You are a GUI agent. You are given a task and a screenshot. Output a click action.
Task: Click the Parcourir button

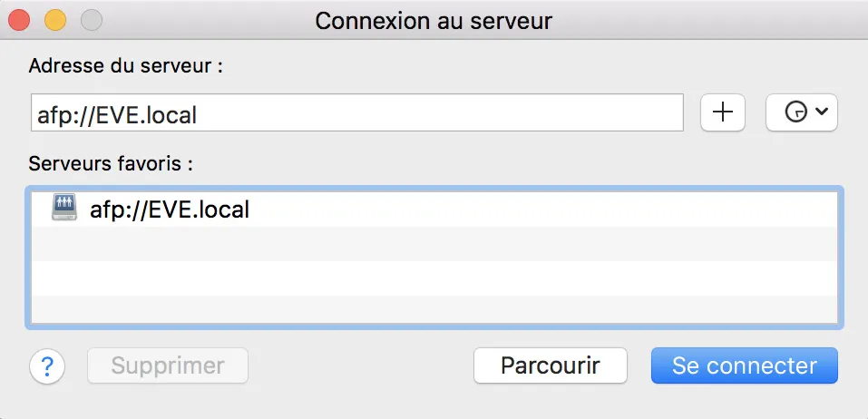pyautogui.click(x=551, y=365)
